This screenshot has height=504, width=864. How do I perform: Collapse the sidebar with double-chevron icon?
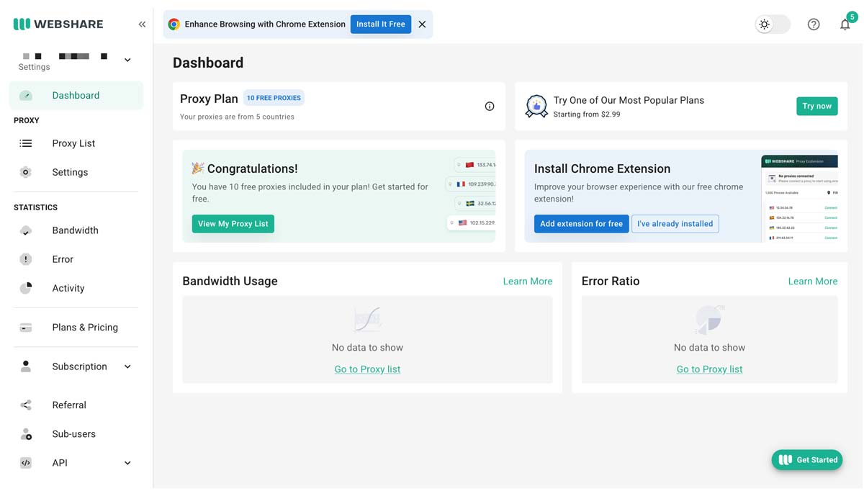(x=142, y=24)
